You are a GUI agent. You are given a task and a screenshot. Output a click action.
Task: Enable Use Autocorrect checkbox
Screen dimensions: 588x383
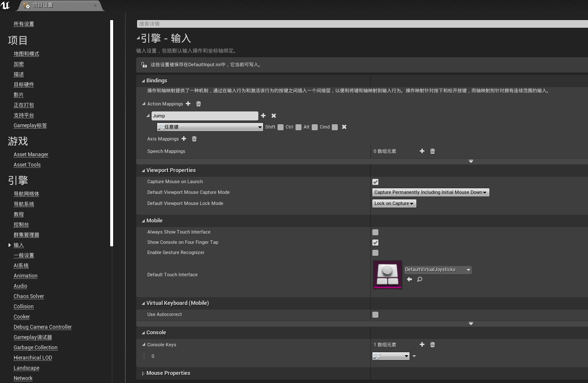point(375,315)
